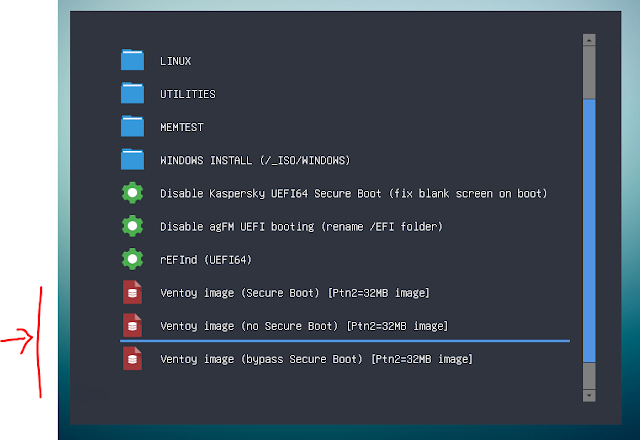Click the blue scrollbar thumb
The width and height of the screenshot is (640, 440).
pos(589,231)
